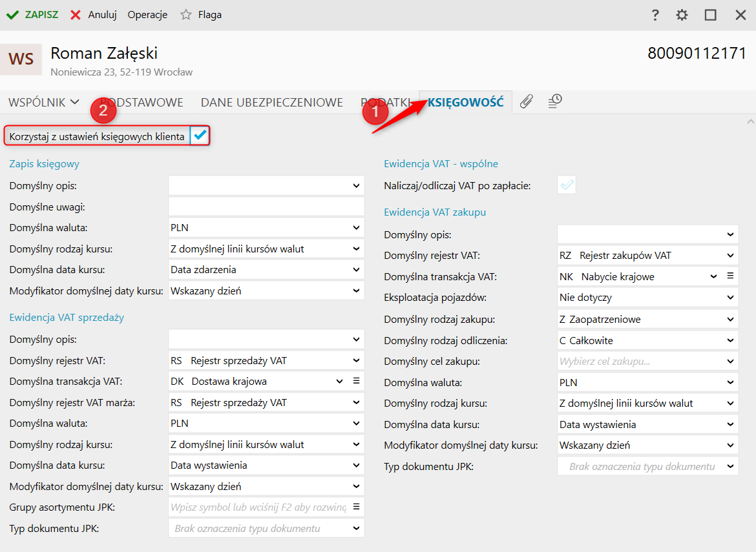Click the WS partner avatar thumbnail
Screen dimensions: 756x552
(x=21, y=59)
